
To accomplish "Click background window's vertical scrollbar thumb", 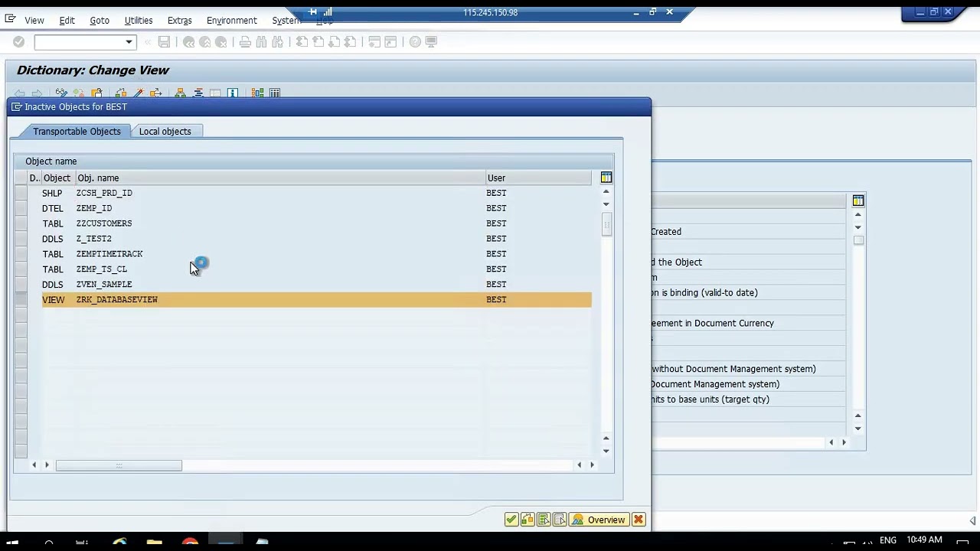I will pyautogui.click(x=859, y=240).
